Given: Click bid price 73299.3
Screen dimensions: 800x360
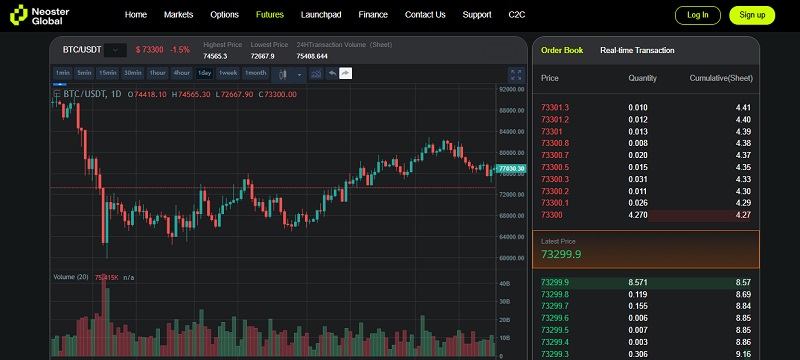Looking at the screenshot, I should [555, 354].
